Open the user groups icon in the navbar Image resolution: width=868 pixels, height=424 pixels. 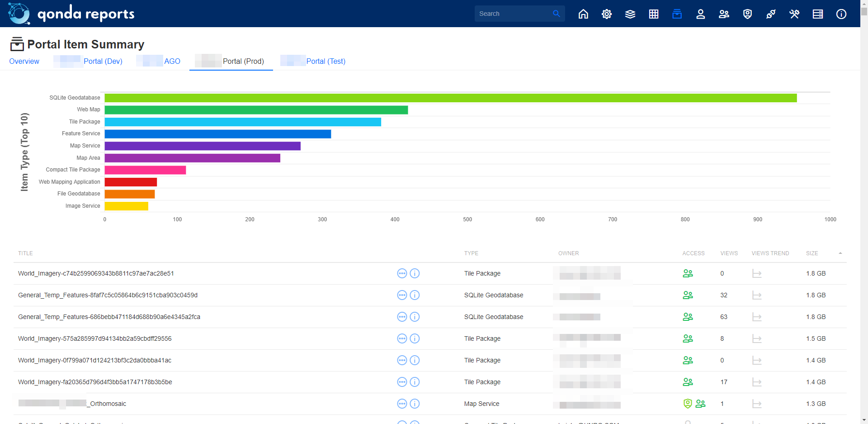click(x=724, y=14)
